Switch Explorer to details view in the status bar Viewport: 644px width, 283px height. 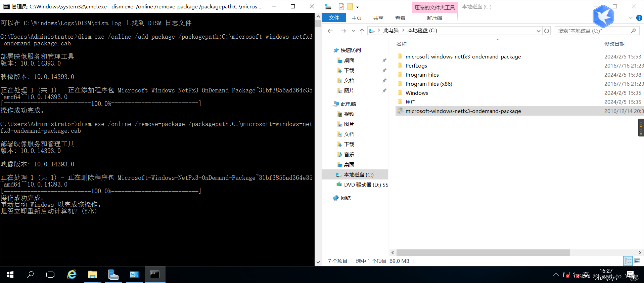[628, 261]
